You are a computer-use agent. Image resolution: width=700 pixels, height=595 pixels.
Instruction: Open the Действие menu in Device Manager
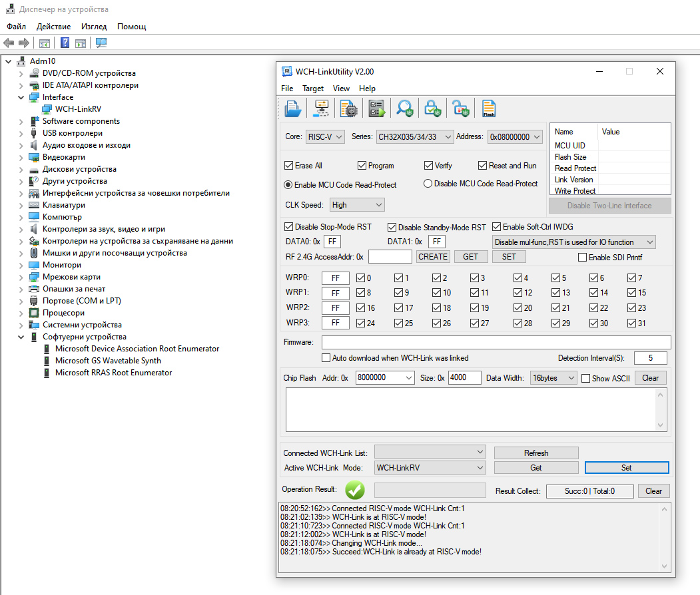[x=53, y=27]
